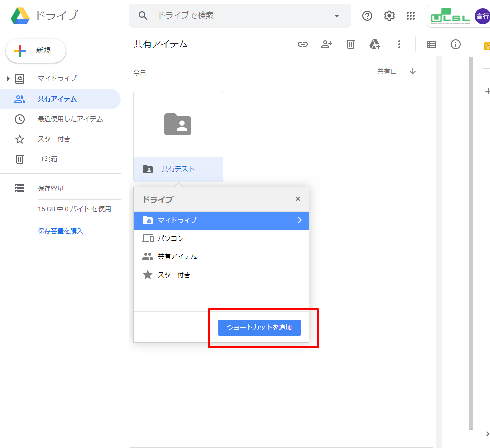Select 最近使用したアイテム in the sidebar
490x448 pixels.
coord(70,119)
